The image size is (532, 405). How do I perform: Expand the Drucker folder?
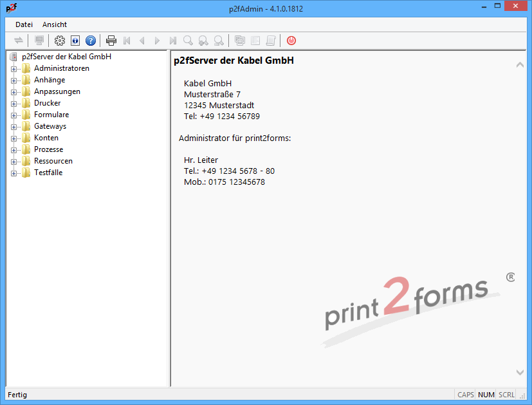click(x=14, y=102)
